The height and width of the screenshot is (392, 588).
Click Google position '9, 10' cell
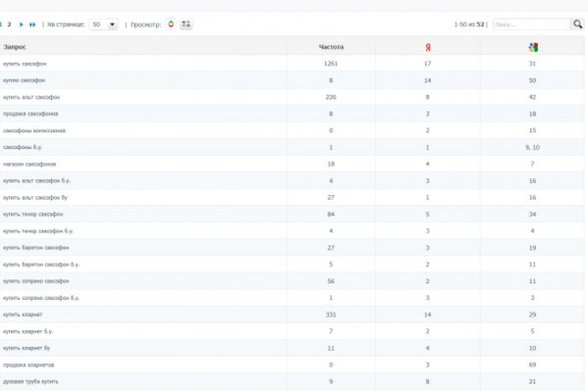(x=532, y=147)
